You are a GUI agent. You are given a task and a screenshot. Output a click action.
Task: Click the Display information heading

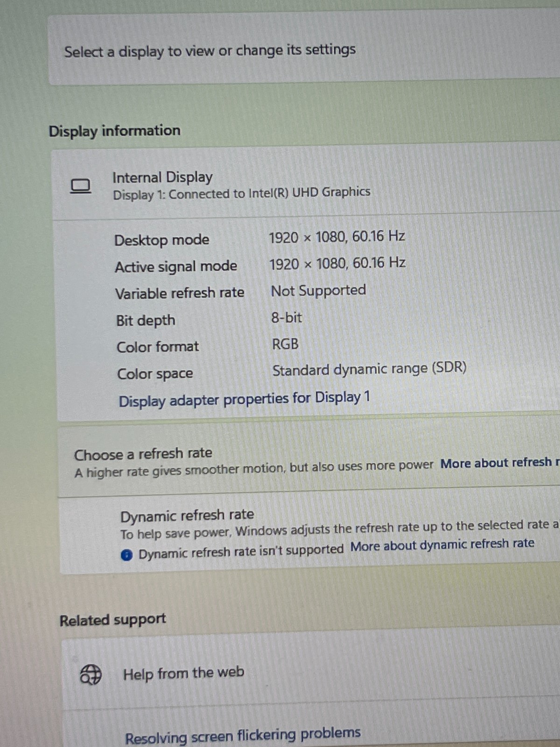[x=114, y=131]
